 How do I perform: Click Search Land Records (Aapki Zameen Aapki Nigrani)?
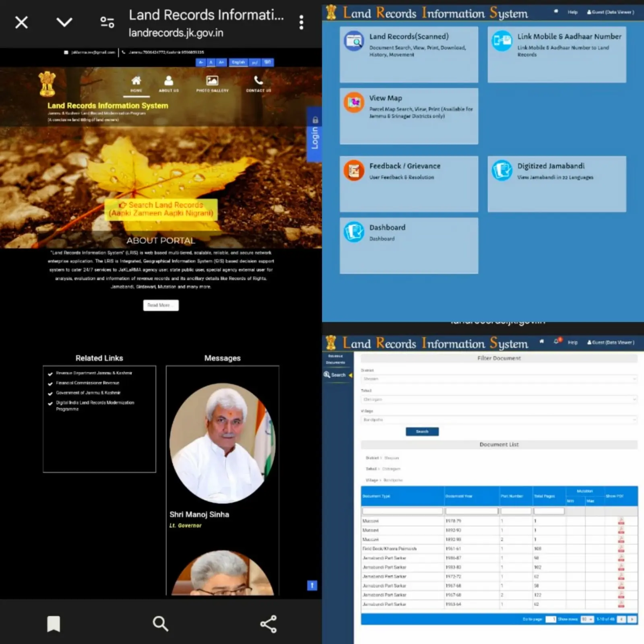[161, 209]
